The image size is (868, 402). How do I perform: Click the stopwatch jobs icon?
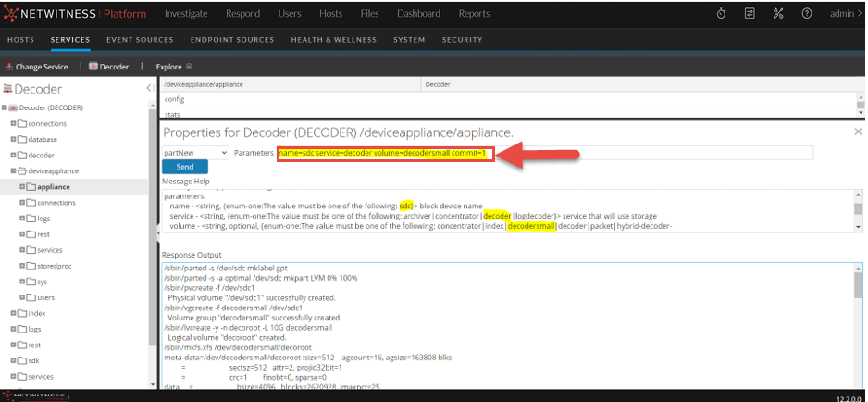721,14
